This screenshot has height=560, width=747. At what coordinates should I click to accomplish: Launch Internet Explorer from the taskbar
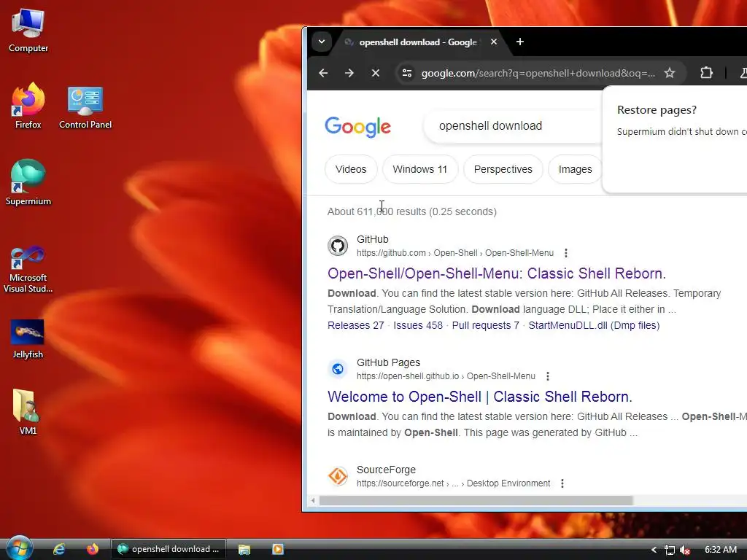click(x=59, y=549)
